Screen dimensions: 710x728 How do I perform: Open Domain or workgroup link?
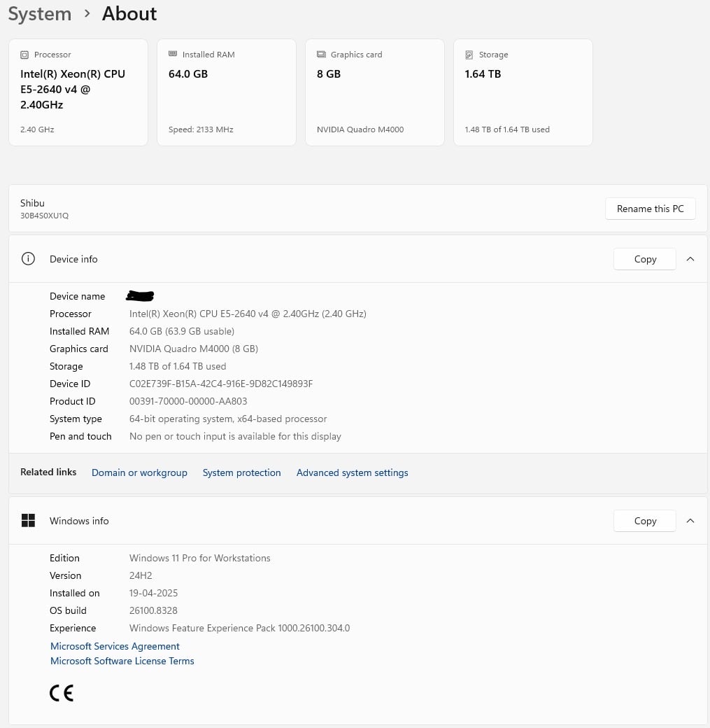tap(139, 472)
